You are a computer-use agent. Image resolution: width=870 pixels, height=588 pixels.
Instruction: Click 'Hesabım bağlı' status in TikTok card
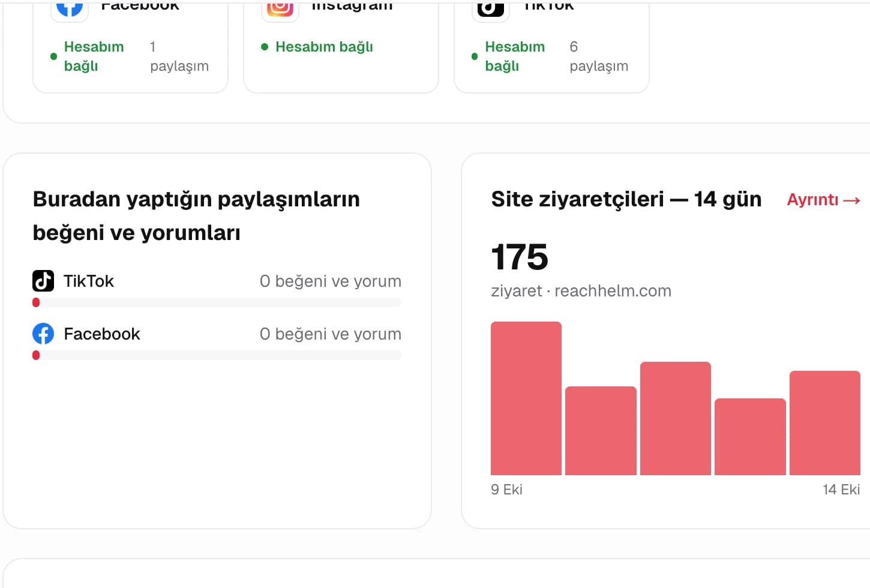tap(515, 56)
